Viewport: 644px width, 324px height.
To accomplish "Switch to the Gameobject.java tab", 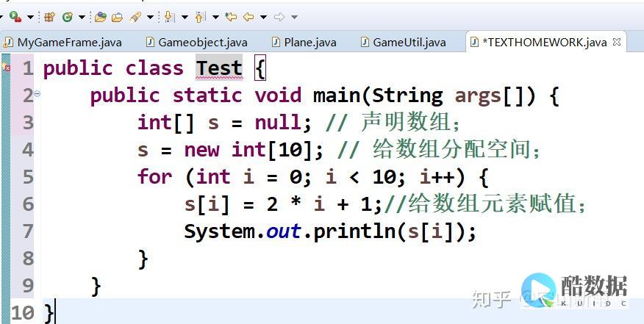I will click(197, 43).
